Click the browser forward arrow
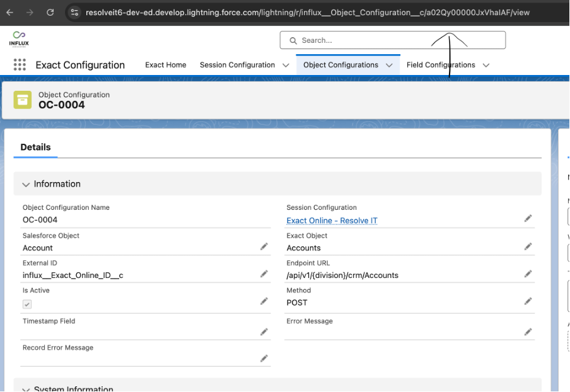Screen dimensions: 570x392 coord(30,13)
